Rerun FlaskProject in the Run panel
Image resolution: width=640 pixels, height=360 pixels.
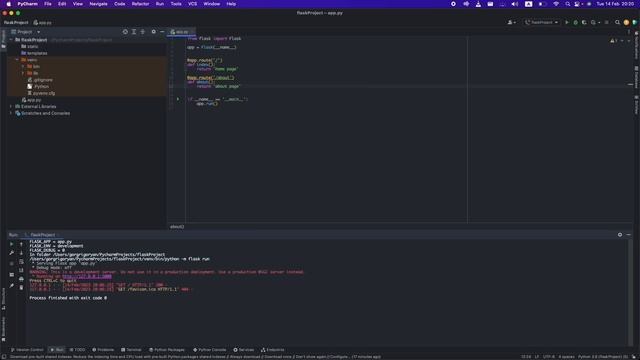point(11,244)
